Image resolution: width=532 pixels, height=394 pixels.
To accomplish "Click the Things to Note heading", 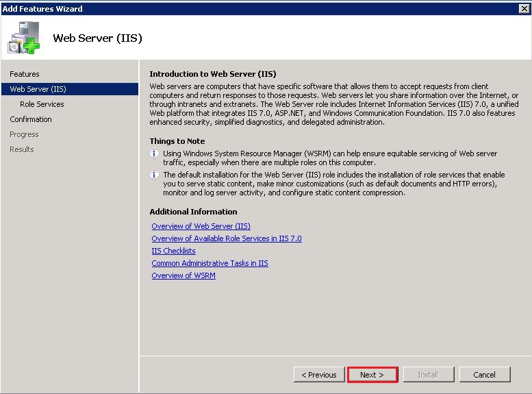I will pyautogui.click(x=177, y=141).
